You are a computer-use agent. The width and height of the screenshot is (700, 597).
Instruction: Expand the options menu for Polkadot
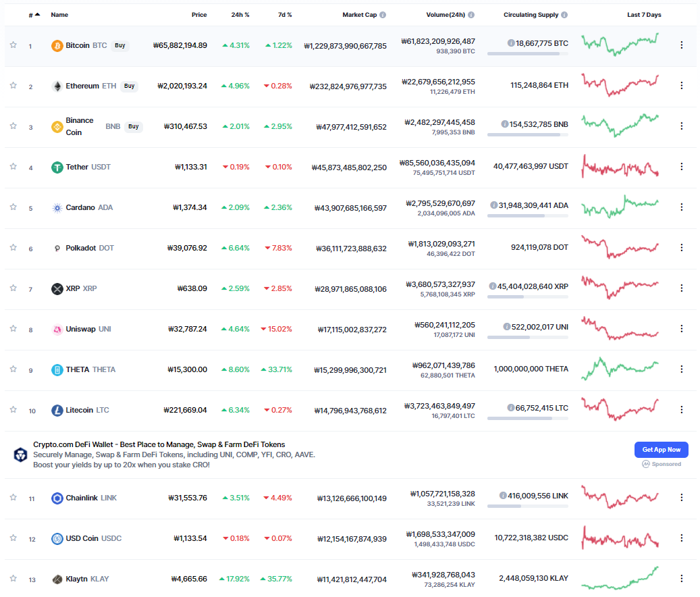click(x=681, y=247)
